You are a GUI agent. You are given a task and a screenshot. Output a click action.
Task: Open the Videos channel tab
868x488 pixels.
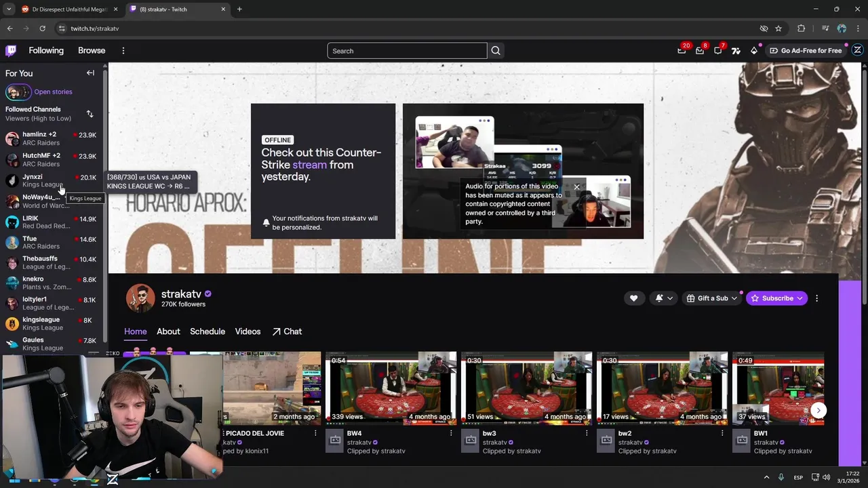point(248,331)
